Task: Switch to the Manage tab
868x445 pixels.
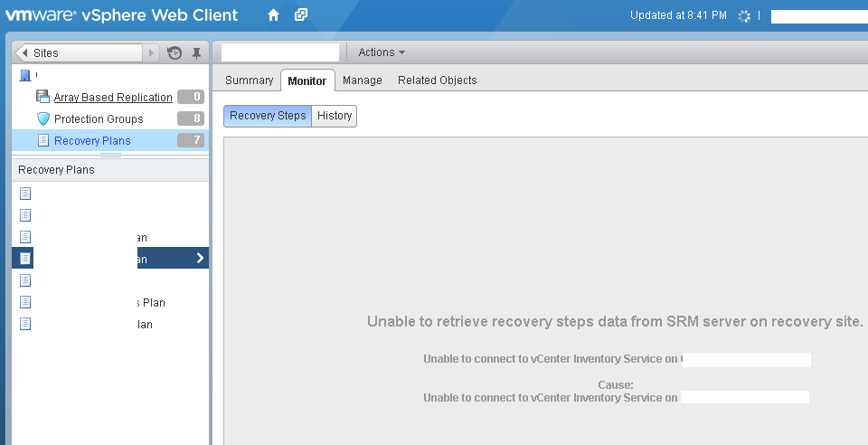Action: click(x=362, y=80)
